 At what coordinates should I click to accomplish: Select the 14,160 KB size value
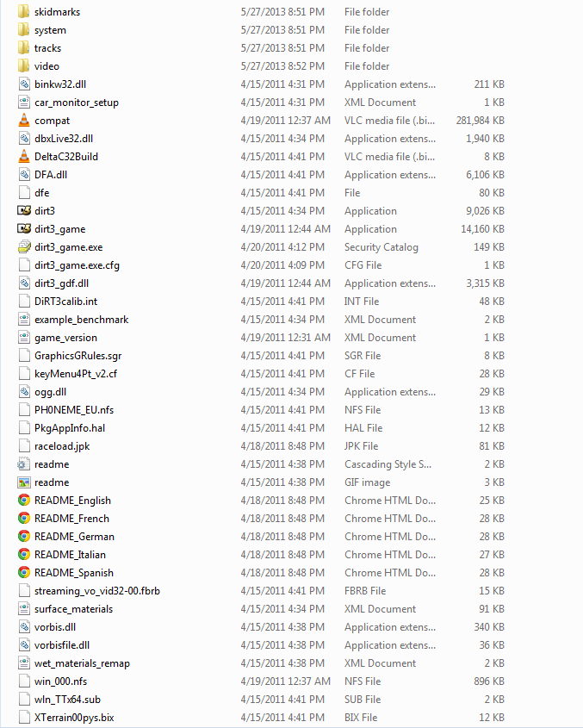[482, 229]
